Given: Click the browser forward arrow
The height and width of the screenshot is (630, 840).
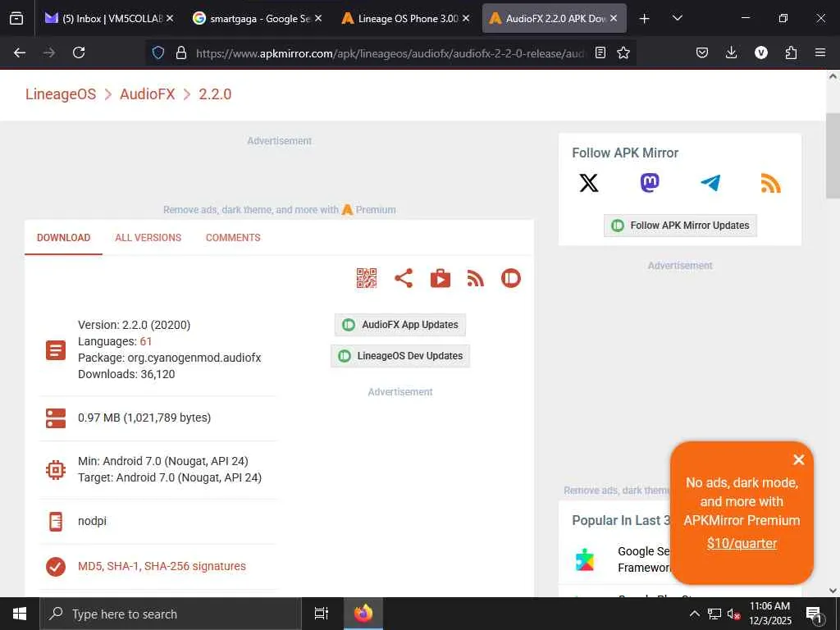Looking at the screenshot, I should pos(49,52).
